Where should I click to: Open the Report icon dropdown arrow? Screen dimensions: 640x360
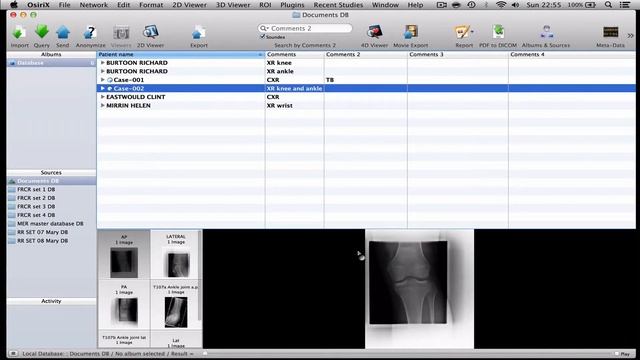coord(472,31)
